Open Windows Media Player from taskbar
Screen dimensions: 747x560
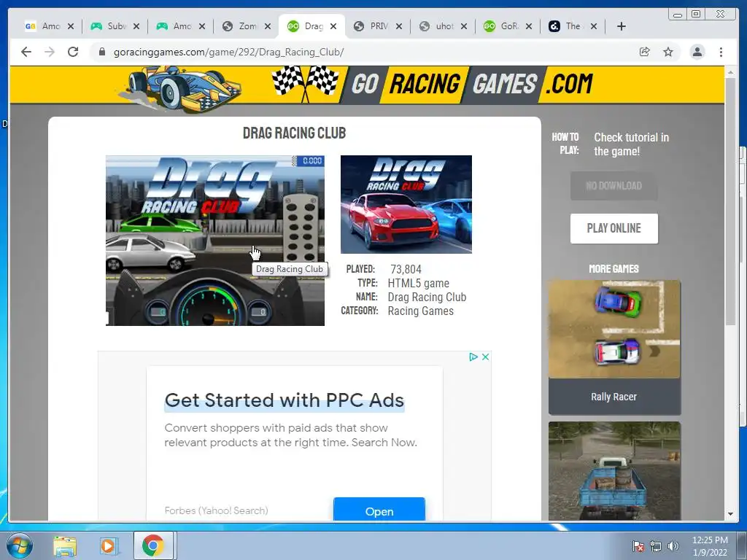point(108,545)
